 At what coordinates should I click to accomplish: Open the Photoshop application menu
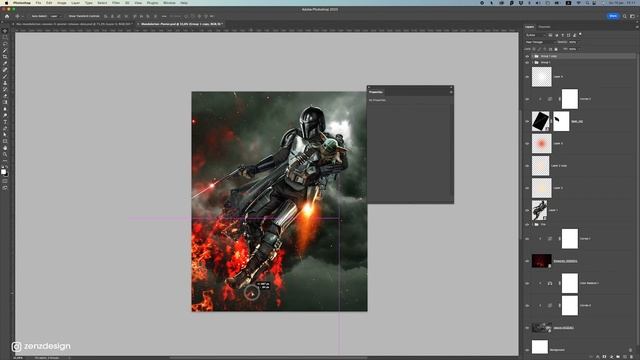pyautogui.click(x=22, y=2)
